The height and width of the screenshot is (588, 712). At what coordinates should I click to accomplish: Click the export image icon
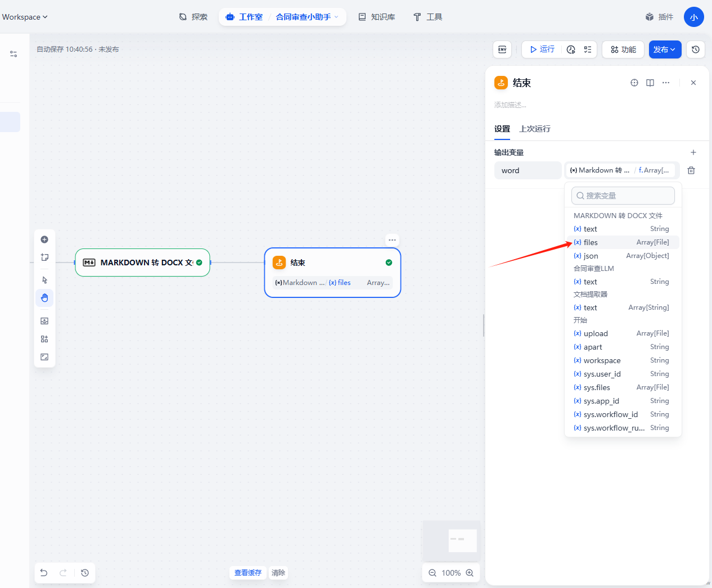[x=44, y=321]
